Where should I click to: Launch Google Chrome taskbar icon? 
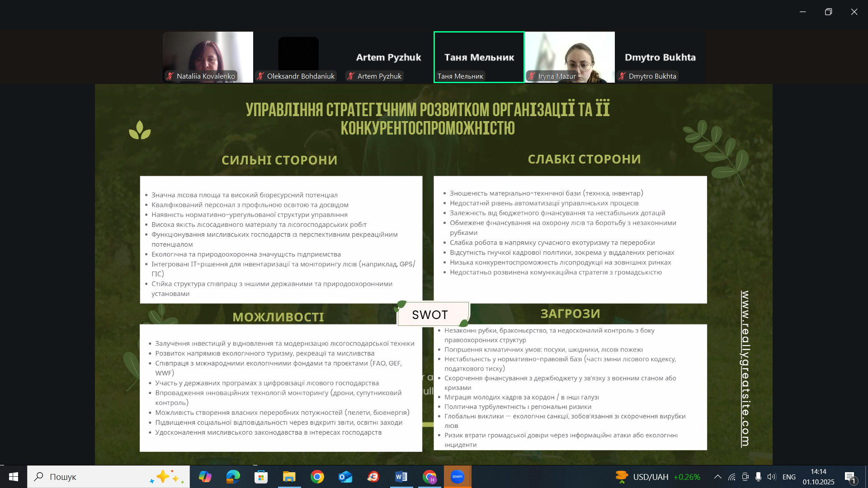(317, 477)
